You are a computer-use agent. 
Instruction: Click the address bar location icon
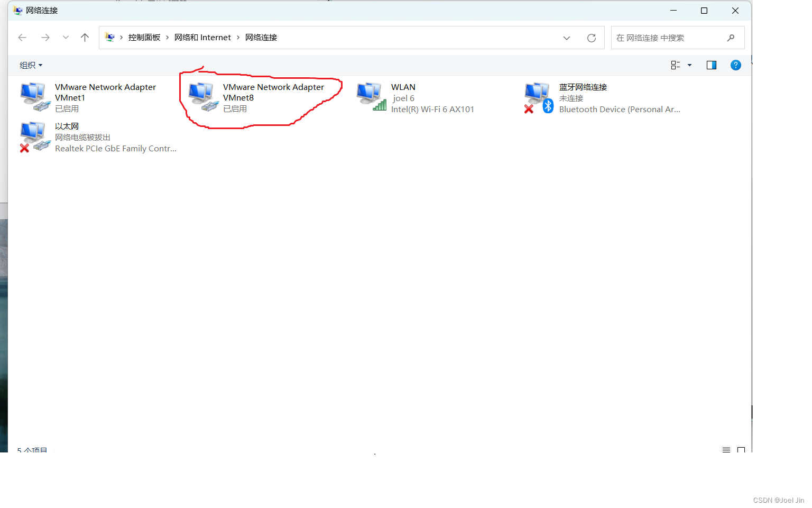tap(110, 38)
